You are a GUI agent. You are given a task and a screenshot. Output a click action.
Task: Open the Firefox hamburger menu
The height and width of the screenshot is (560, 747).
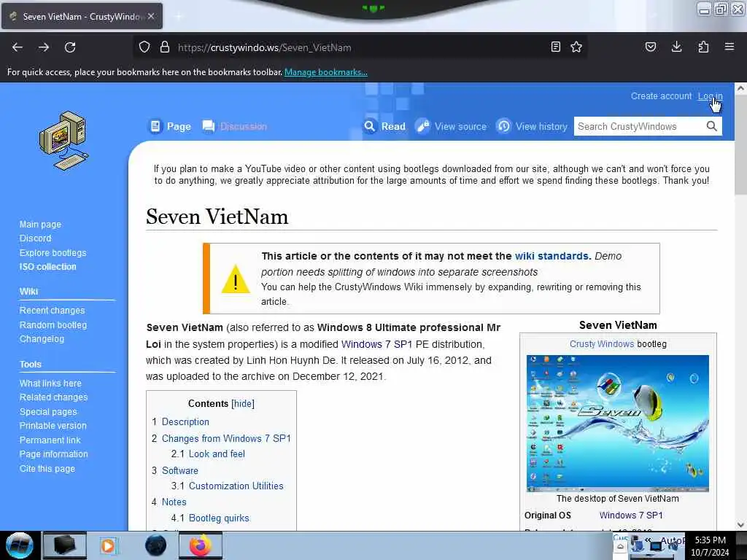(x=729, y=47)
